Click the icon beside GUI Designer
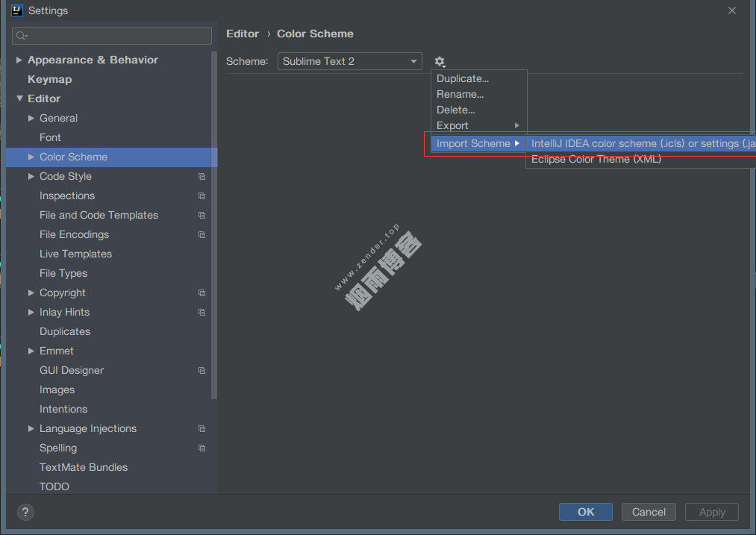This screenshot has width=756, height=535. [x=202, y=371]
